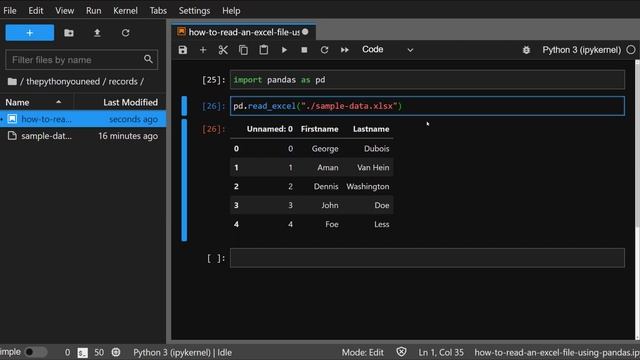Image resolution: width=640 pixels, height=360 pixels.
Task: Copy the selected cells icon
Action: click(243, 50)
